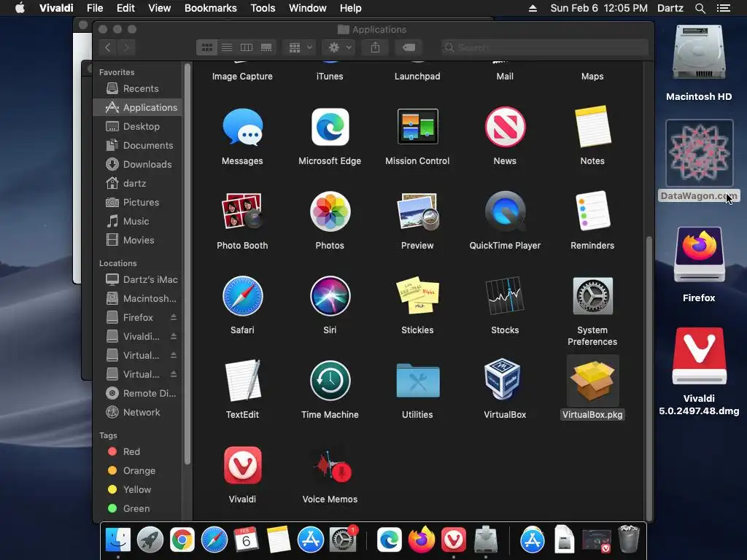The height and width of the screenshot is (560, 747).
Task: Go back in Finder history
Action: [x=108, y=47]
